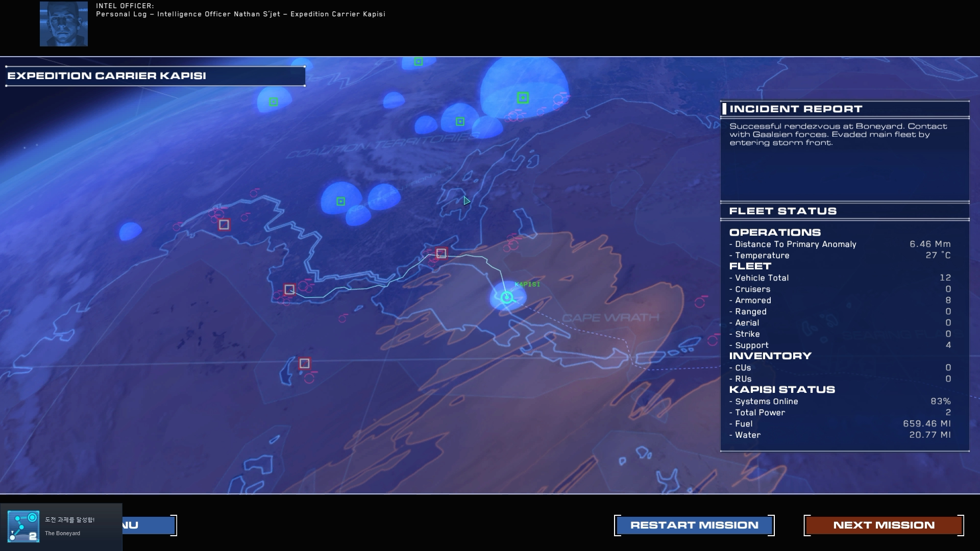
Task: Click the topmost green square marker on the map
Action: pyautogui.click(x=418, y=62)
